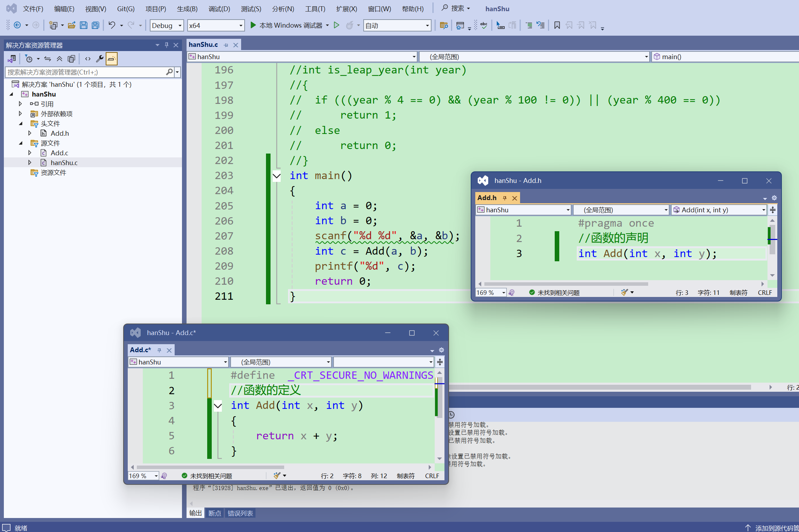Click the Undo arrow icon

coord(112,25)
